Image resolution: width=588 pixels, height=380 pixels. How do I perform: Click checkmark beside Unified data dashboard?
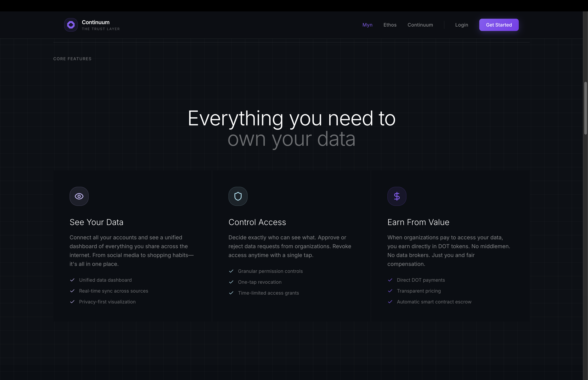(72, 280)
